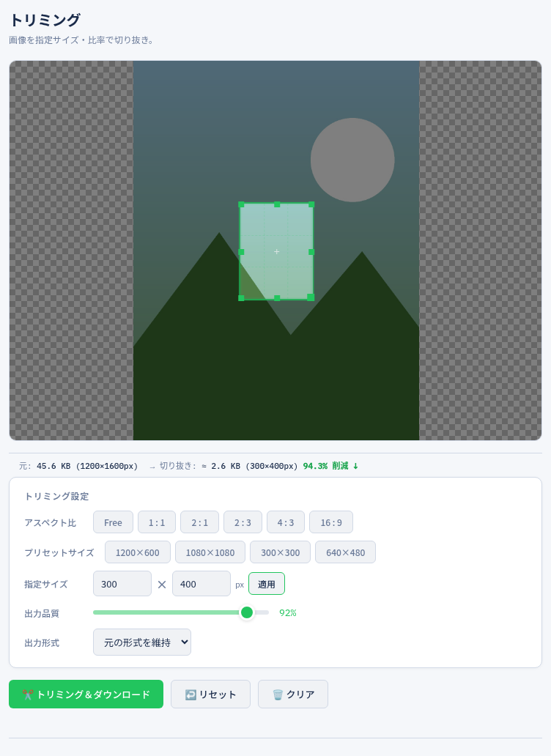Apply the 300×300 preset size
551x756 pixels.
click(280, 552)
